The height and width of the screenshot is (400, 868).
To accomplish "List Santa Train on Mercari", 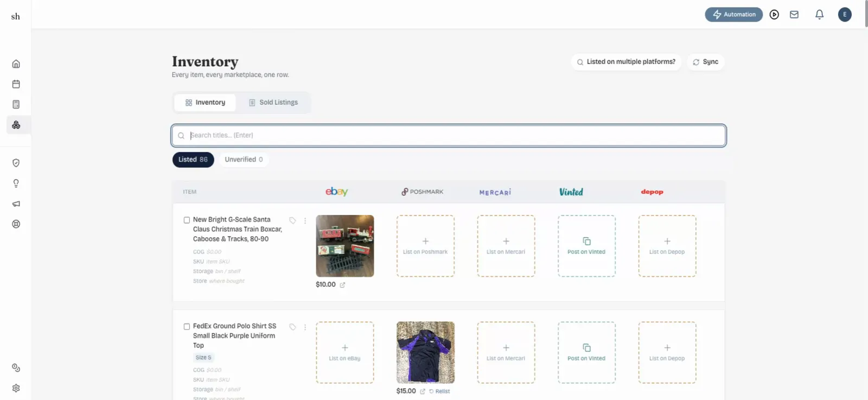I will pos(506,246).
